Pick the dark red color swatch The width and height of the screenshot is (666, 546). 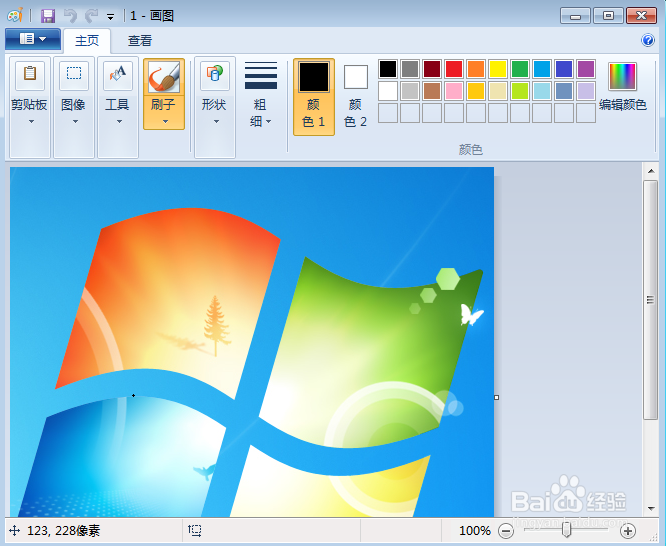(432, 69)
